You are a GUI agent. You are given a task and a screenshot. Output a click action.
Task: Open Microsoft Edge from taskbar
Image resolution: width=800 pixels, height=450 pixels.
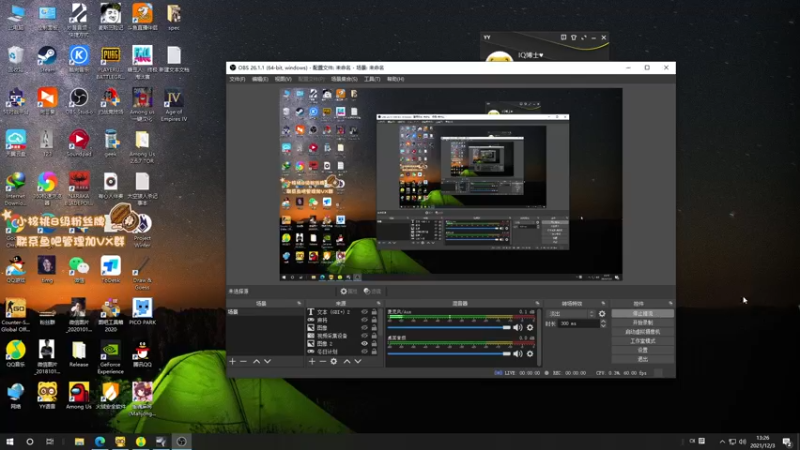[100, 441]
